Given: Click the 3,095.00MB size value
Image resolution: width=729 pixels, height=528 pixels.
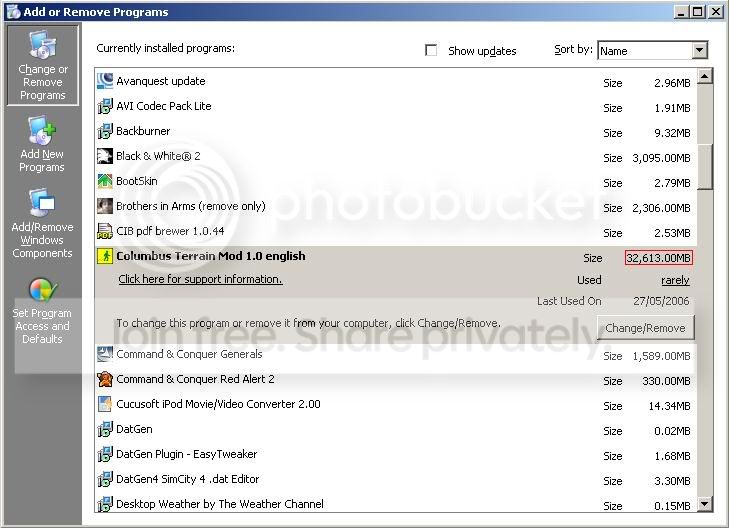Looking at the screenshot, I should point(661,158).
